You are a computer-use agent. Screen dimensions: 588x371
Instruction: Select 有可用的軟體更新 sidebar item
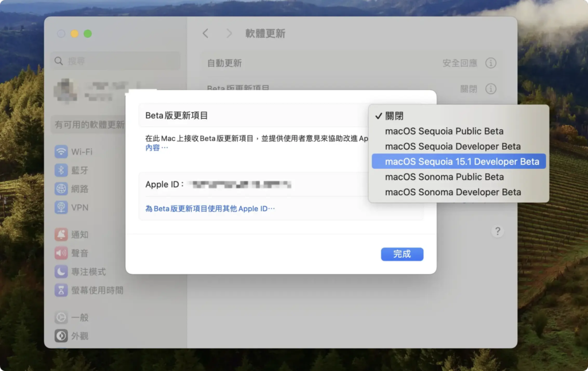point(89,125)
